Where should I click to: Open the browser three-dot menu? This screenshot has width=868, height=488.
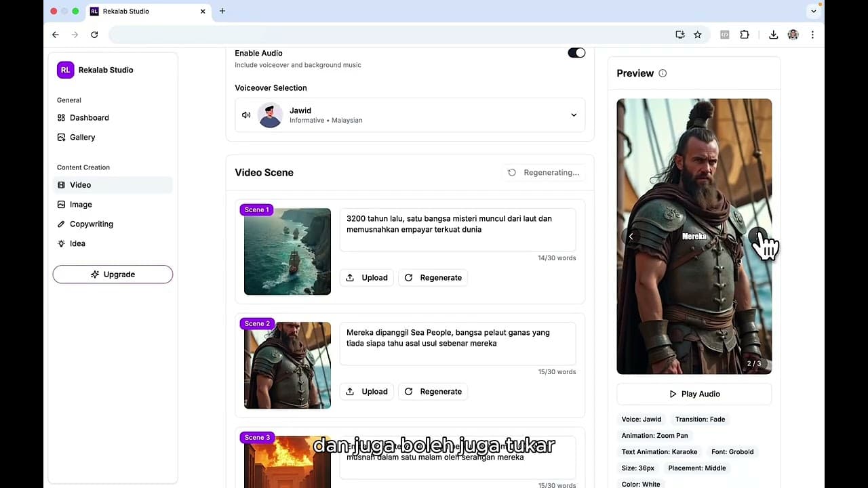point(812,35)
